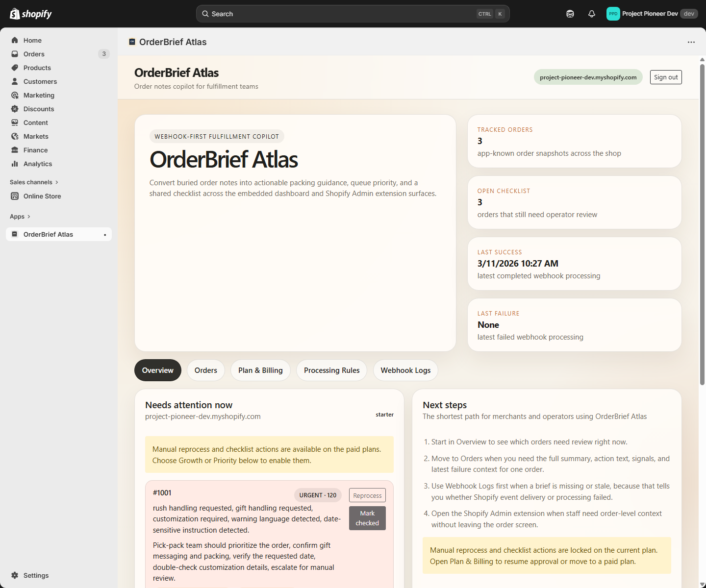Click the Sign out button
This screenshot has width=706, height=588.
click(x=666, y=77)
